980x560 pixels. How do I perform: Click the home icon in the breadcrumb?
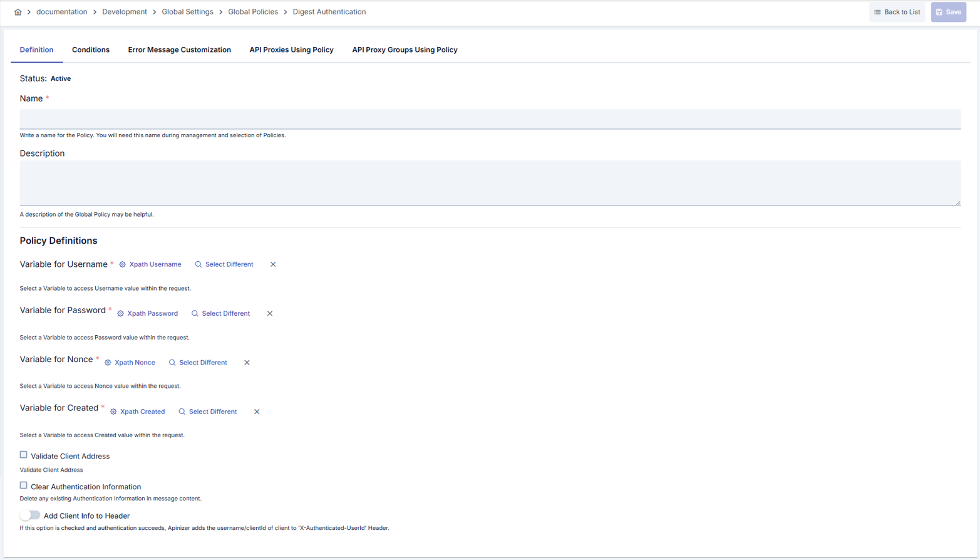pyautogui.click(x=17, y=12)
